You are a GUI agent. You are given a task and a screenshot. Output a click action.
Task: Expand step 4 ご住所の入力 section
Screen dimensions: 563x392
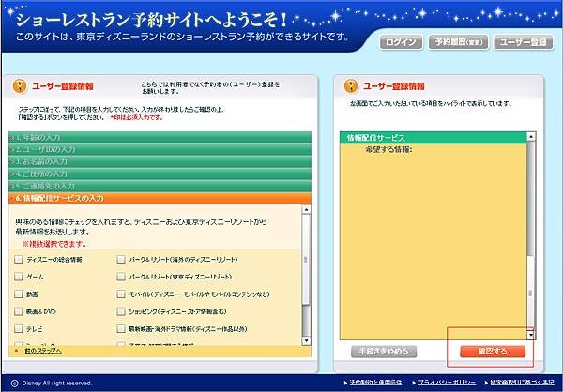tap(160, 173)
